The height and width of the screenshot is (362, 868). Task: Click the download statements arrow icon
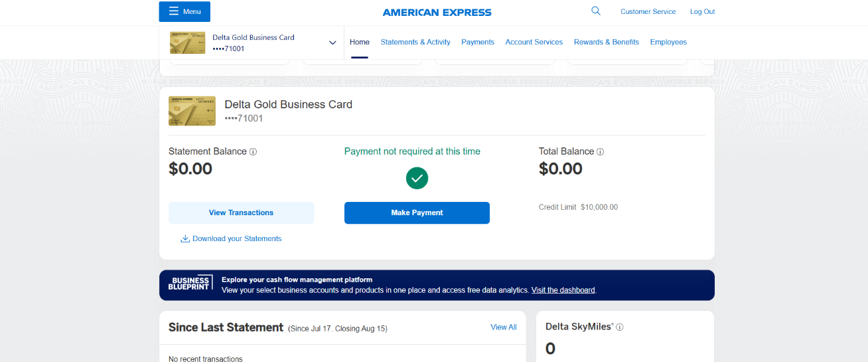185,238
